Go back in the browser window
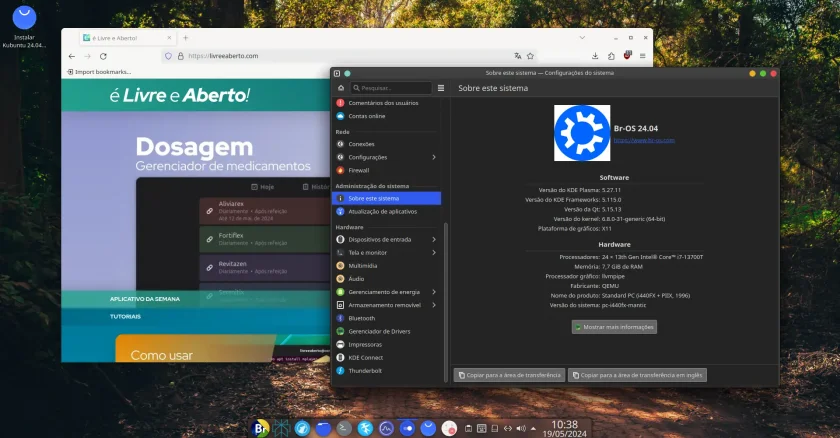The height and width of the screenshot is (438, 840). (72, 56)
